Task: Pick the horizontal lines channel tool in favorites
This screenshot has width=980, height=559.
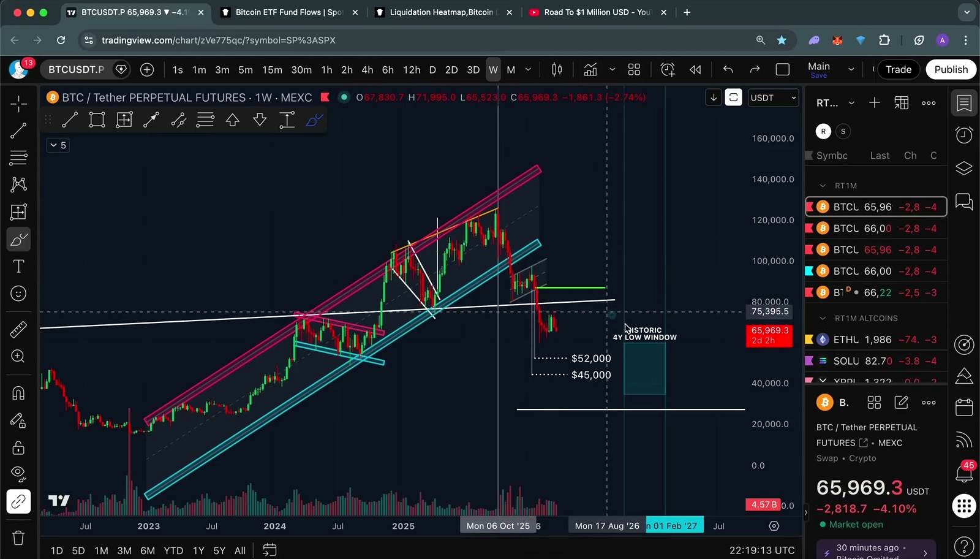Action: pyautogui.click(x=205, y=120)
